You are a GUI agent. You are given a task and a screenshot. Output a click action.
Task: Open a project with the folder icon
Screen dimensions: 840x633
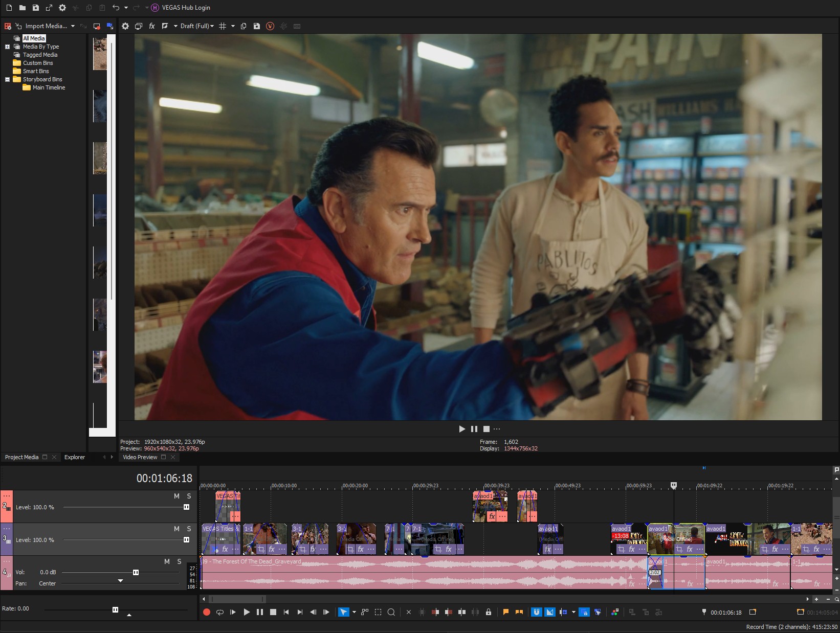(x=22, y=8)
